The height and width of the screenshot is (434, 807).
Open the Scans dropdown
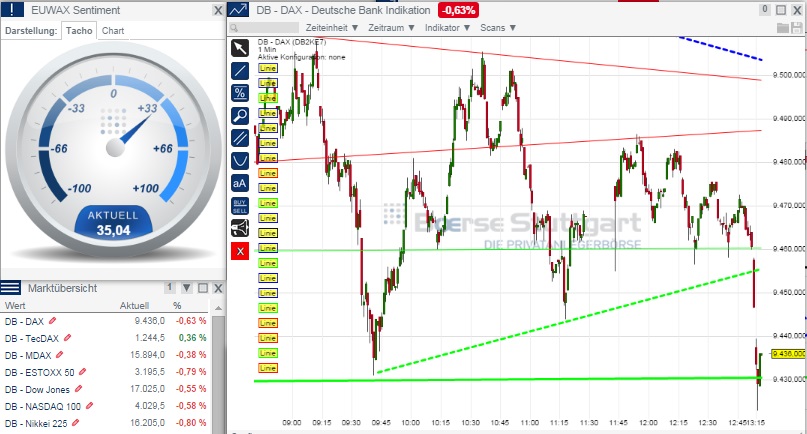pos(498,28)
